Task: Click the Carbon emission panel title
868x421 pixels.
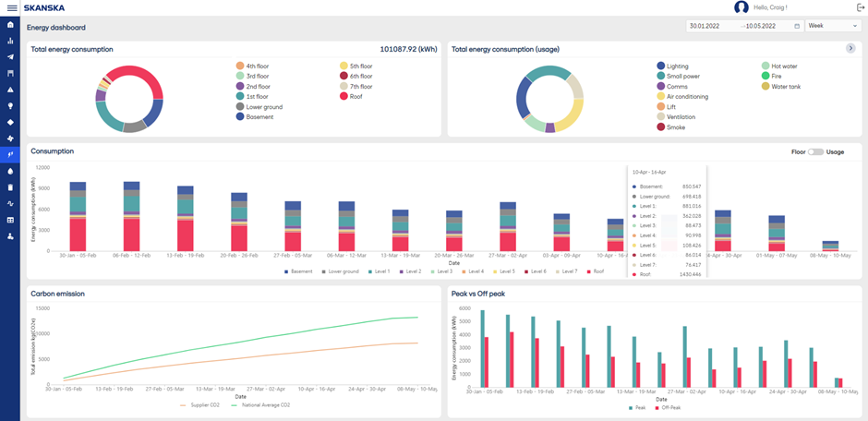Action: click(57, 294)
